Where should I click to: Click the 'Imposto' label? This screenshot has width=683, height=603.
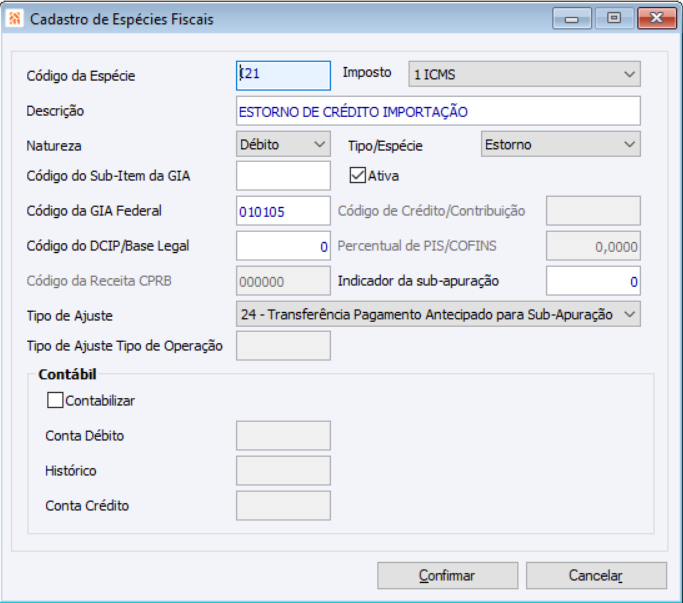(367, 72)
